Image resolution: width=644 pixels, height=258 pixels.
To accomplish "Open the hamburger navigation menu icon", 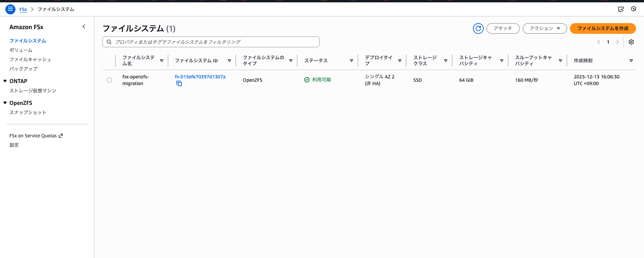I will 10,9.
